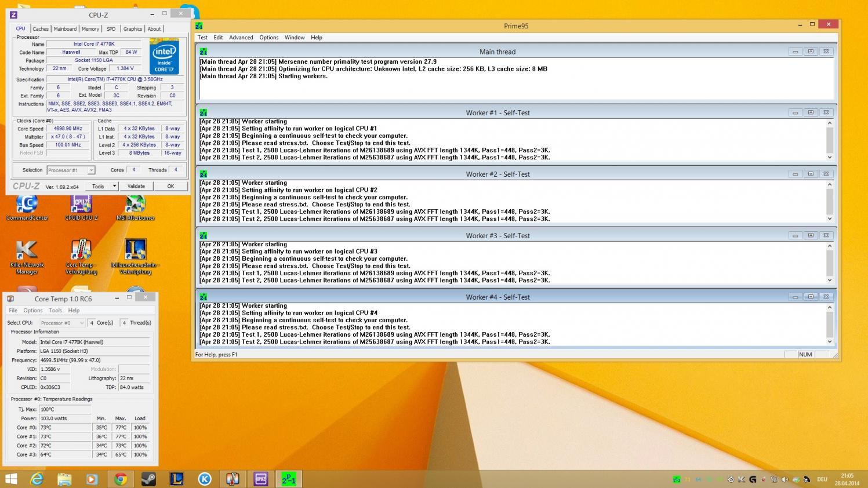Click the Logitech G tray icon
The width and height of the screenshot is (868, 488).
[x=753, y=479]
